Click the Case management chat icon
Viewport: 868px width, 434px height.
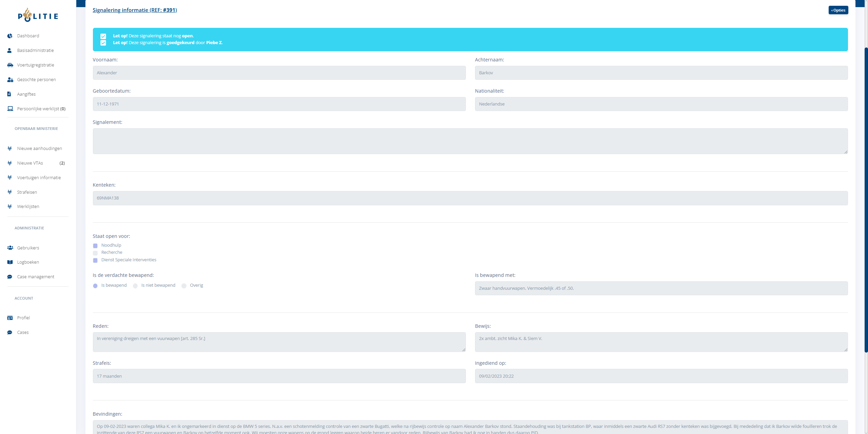[x=10, y=277]
